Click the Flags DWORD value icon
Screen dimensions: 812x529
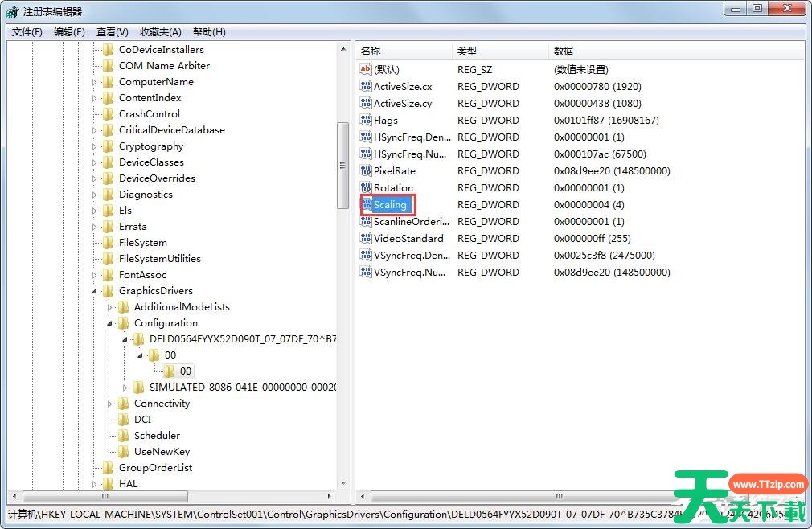click(x=366, y=120)
